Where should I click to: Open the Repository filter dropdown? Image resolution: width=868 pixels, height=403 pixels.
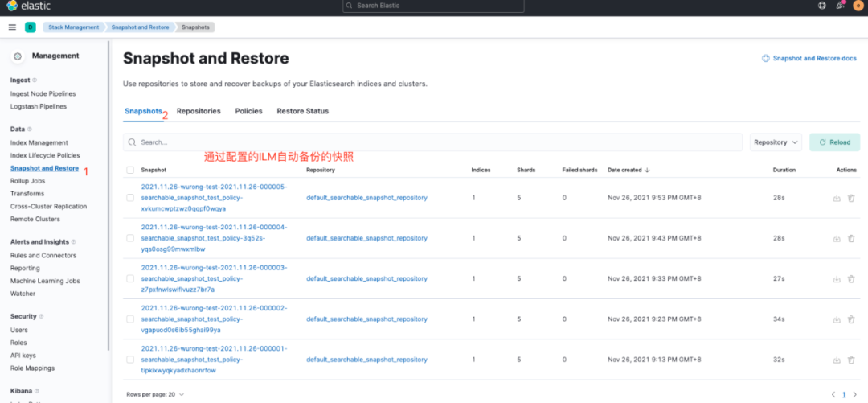click(x=776, y=142)
